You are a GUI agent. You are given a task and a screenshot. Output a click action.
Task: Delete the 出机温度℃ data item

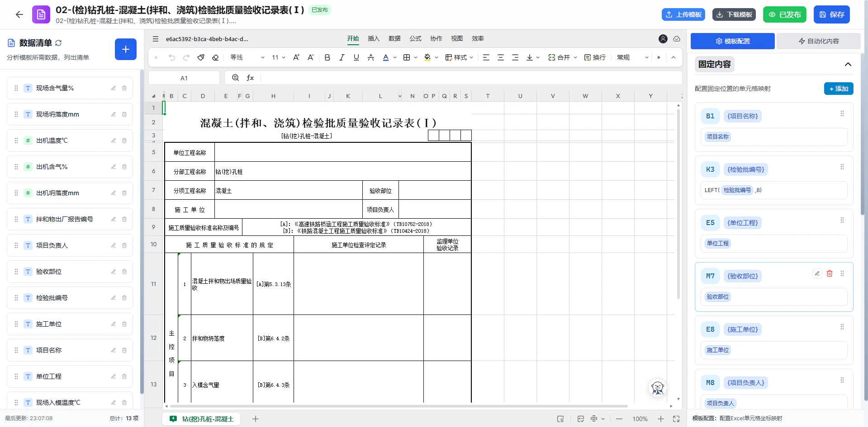(124, 141)
